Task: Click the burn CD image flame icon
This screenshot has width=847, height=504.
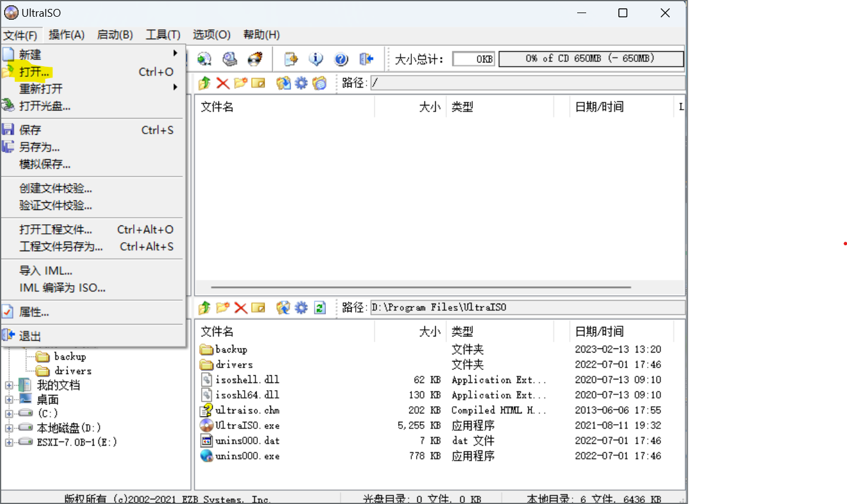Action: point(255,58)
